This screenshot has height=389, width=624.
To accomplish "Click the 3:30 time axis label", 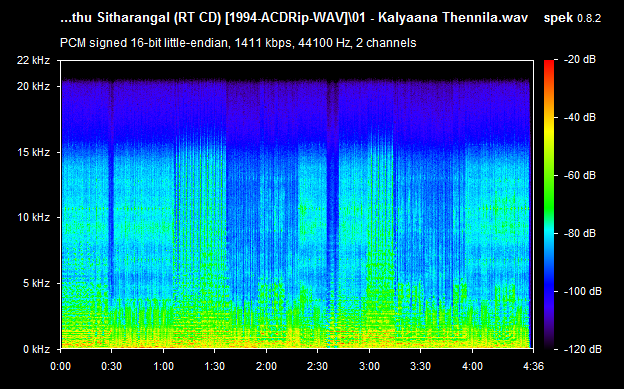I will click(421, 366).
